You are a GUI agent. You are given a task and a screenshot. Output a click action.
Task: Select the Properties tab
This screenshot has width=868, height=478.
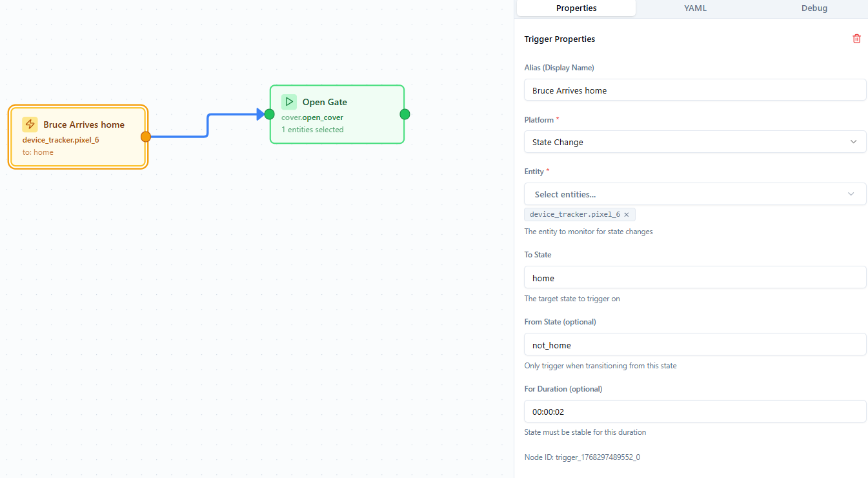576,8
